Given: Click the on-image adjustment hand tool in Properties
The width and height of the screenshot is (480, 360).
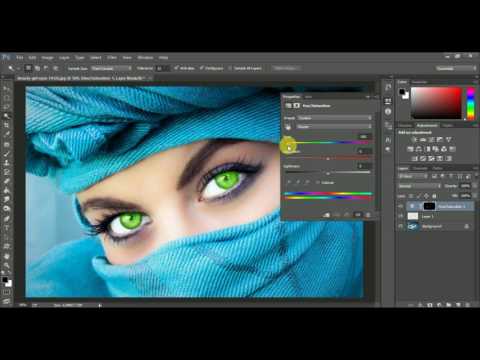Looking at the screenshot, I should (288, 127).
